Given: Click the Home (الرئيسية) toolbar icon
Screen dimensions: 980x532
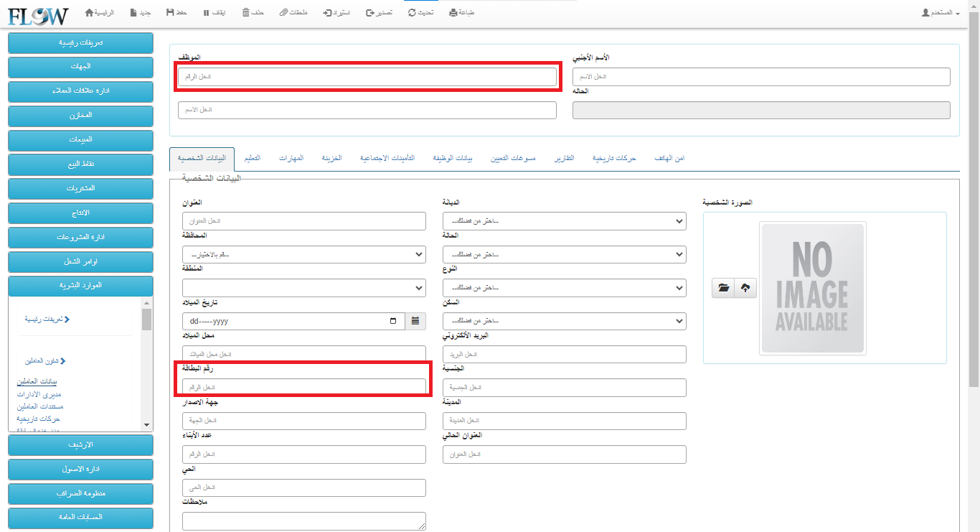Looking at the screenshot, I should [89, 13].
